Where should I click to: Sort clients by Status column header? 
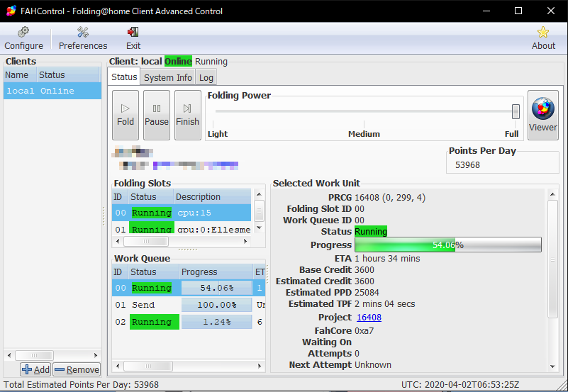[x=68, y=75]
